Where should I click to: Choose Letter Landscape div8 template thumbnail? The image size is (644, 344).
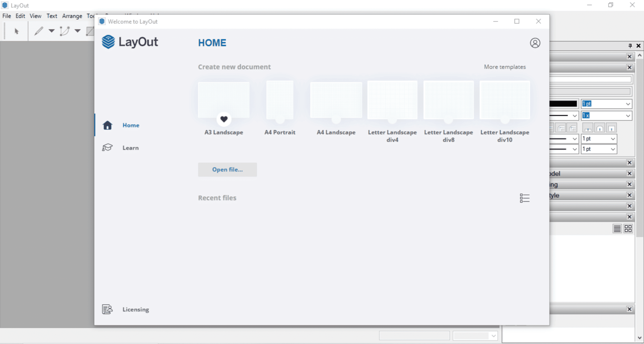(449, 100)
